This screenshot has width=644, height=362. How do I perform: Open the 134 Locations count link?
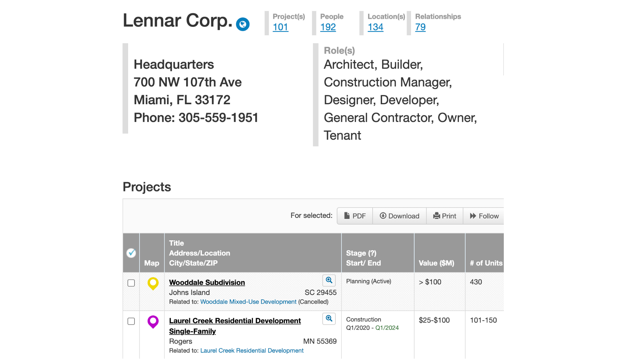click(x=375, y=27)
